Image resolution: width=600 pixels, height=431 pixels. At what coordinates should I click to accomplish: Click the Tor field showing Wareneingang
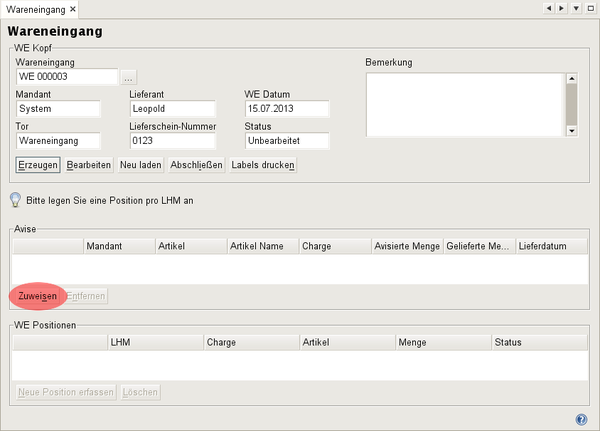58,141
